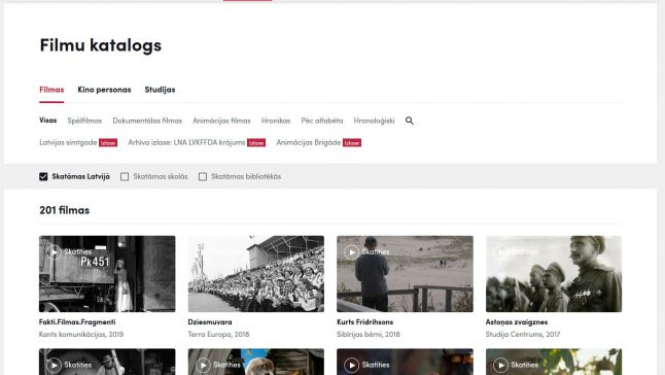Screen dimensions: 665x375
Task: Open the Astoņas zvaigznes thumbnail image
Action: (554, 274)
